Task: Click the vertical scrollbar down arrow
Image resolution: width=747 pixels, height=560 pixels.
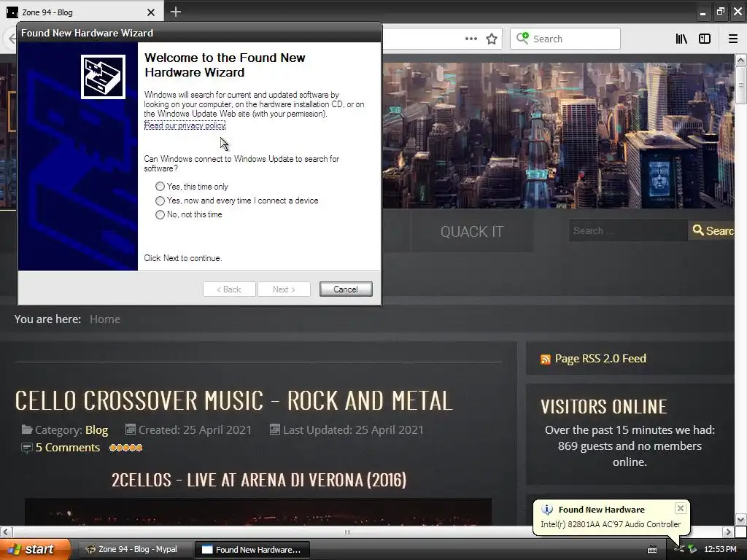Action: pyautogui.click(x=740, y=519)
